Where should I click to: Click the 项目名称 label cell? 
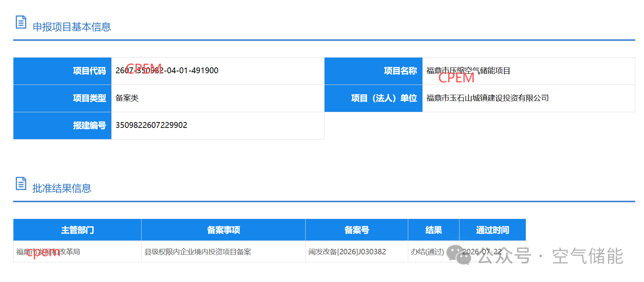(373, 71)
